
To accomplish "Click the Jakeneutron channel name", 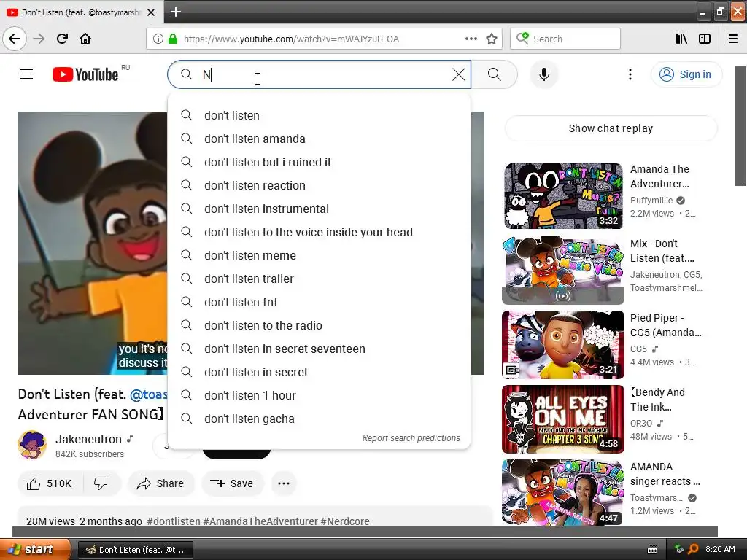I will 88,439.
